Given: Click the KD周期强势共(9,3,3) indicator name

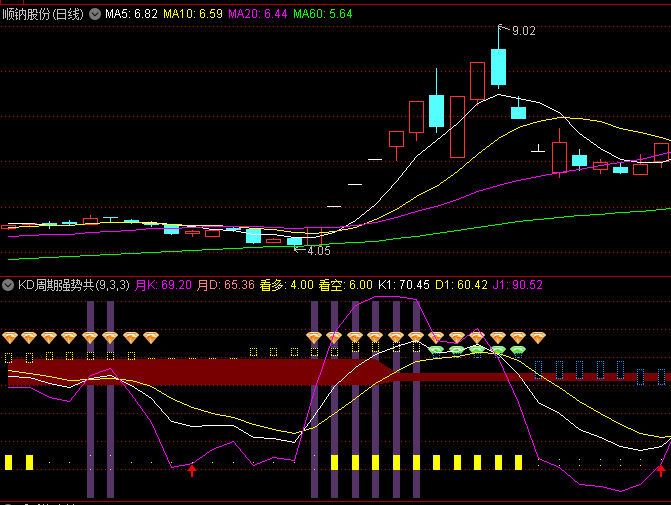Looking at the screenshot, I should pos(74,285).
